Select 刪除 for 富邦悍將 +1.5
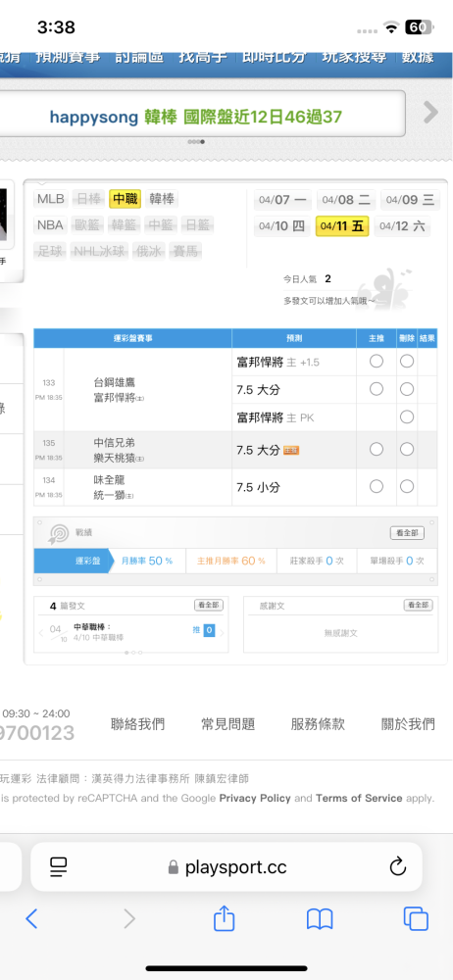This screenshot has height=980, width=453. pyautogui.click(x=407, y=362)
